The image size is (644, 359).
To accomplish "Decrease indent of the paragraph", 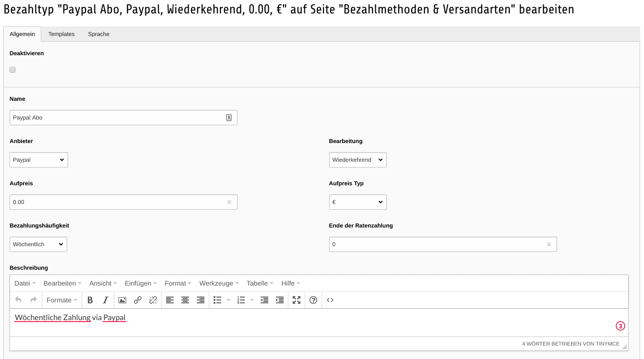I will (x=264, y=300).
